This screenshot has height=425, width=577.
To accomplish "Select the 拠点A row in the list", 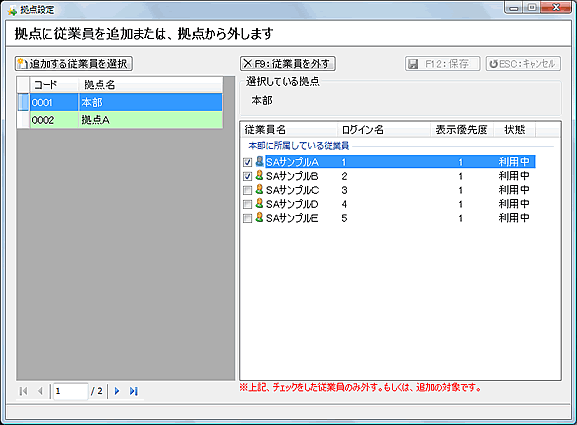I will click(x=120, y=120).
